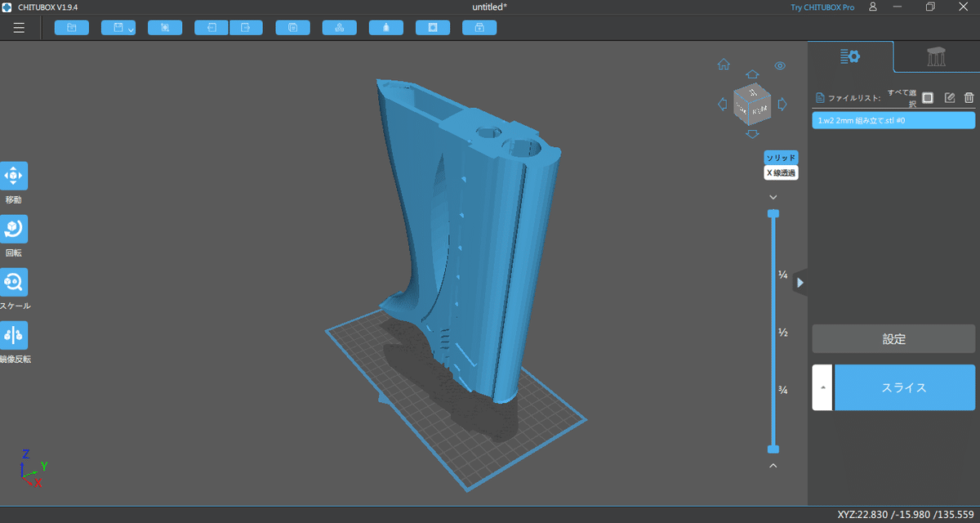Click the down arrow below the view cube
Viewport: 980px width, 523px height.
tap(753, 133)
